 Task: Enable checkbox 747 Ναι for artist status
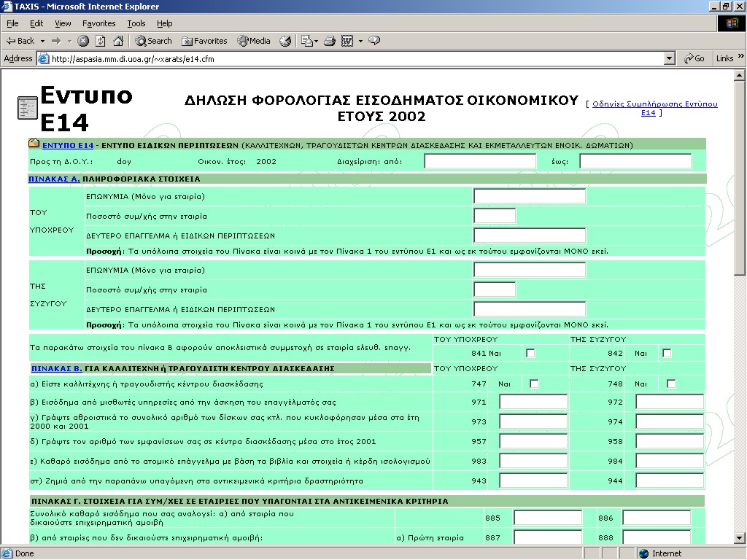pyautogui.click(x=534, y=384)
